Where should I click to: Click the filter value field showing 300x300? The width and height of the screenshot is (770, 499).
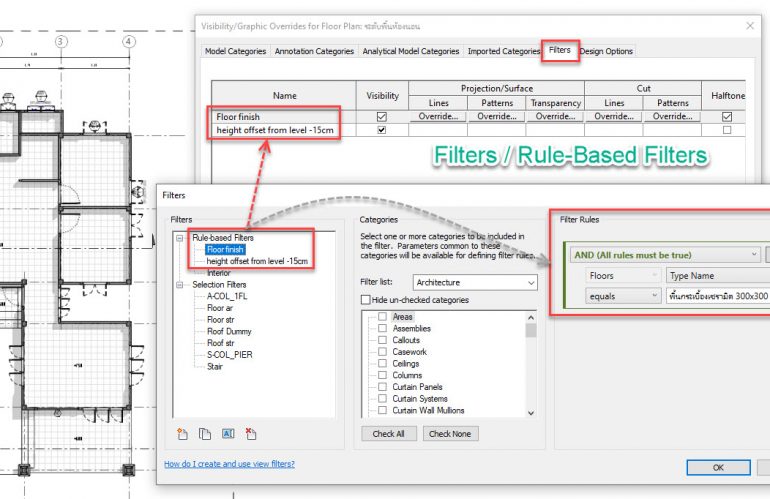coord(718,296)
